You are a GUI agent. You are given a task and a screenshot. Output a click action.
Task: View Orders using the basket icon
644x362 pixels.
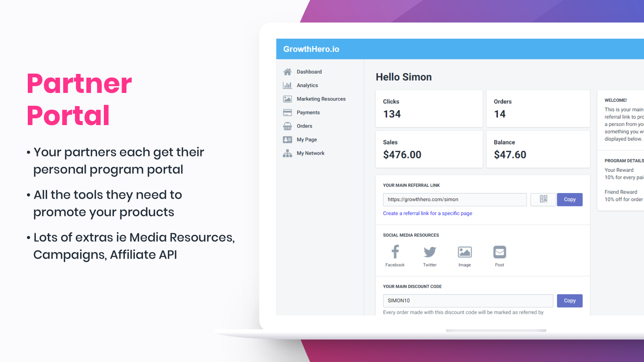[x=287, y=126]
